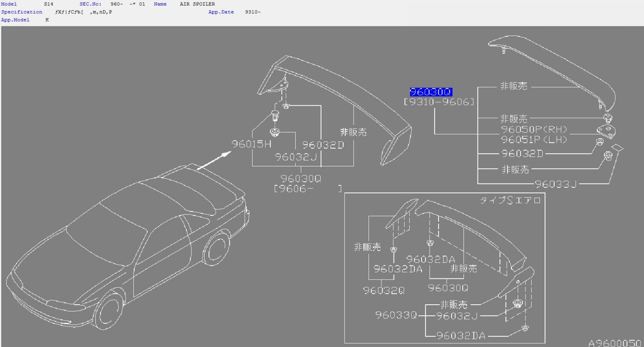This screenshot has width=644, height=347.
Task: Click the AIR SPOILER name in header
Action: [x=197, y=4]
